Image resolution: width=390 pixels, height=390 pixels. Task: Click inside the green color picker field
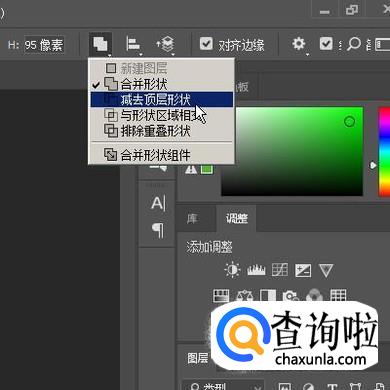coord(292,151)
